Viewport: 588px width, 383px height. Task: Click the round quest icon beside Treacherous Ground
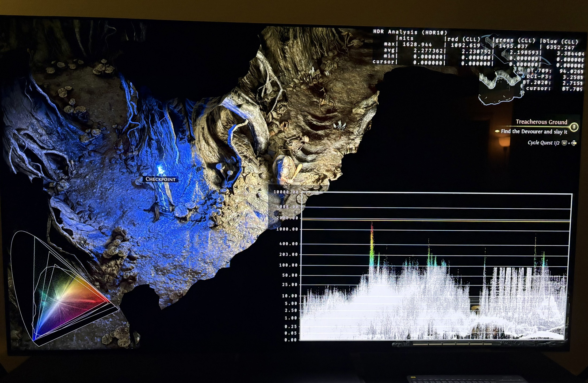pos(574,127)
